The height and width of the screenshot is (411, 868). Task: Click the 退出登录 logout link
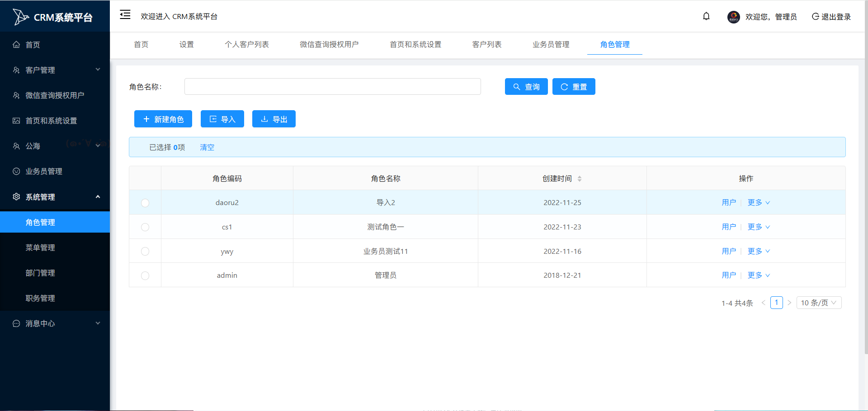[x=831, y=17]
